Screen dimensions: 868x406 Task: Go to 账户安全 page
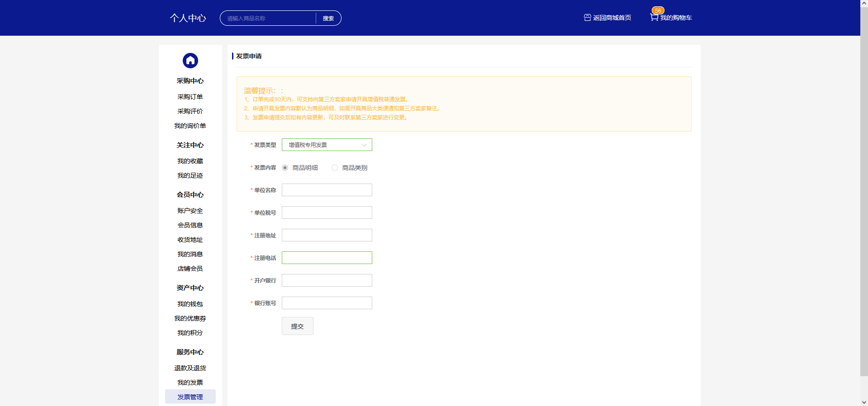point(190,211)
